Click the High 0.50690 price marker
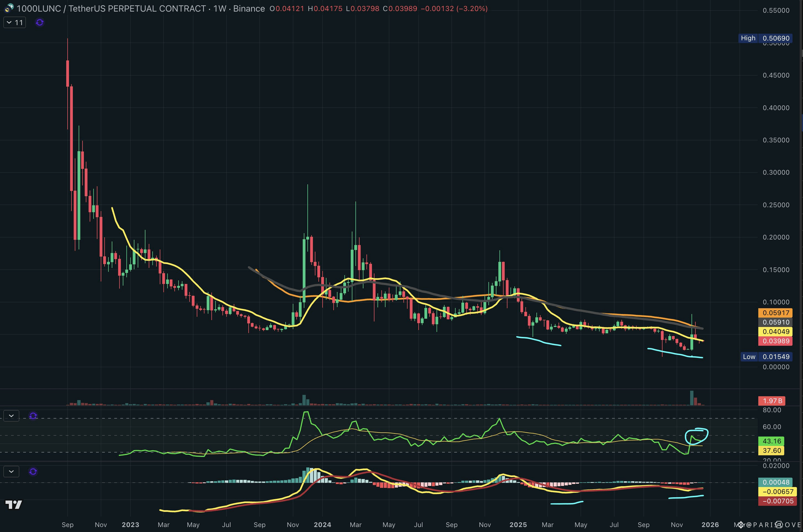 [x=765, y=38]
